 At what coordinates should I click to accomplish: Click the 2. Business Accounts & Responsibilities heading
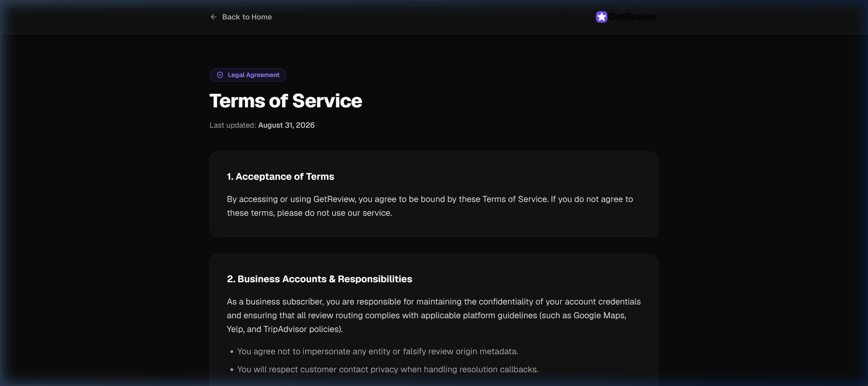tap(319, 279)
